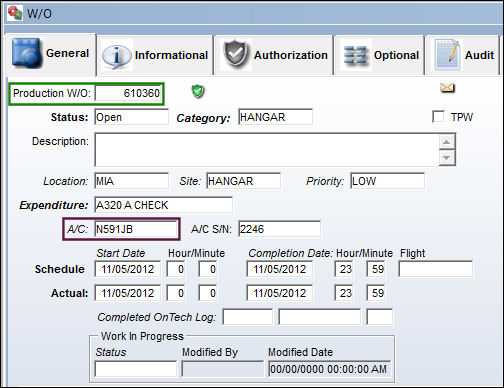
Task: Click the Actual Completion Date field
Action: pyautogui.click(x=280, y=293)
